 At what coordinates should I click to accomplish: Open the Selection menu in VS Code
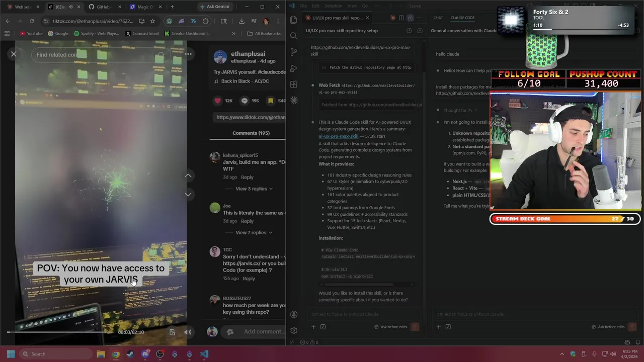pyautogui.click(x=333, y=6)
